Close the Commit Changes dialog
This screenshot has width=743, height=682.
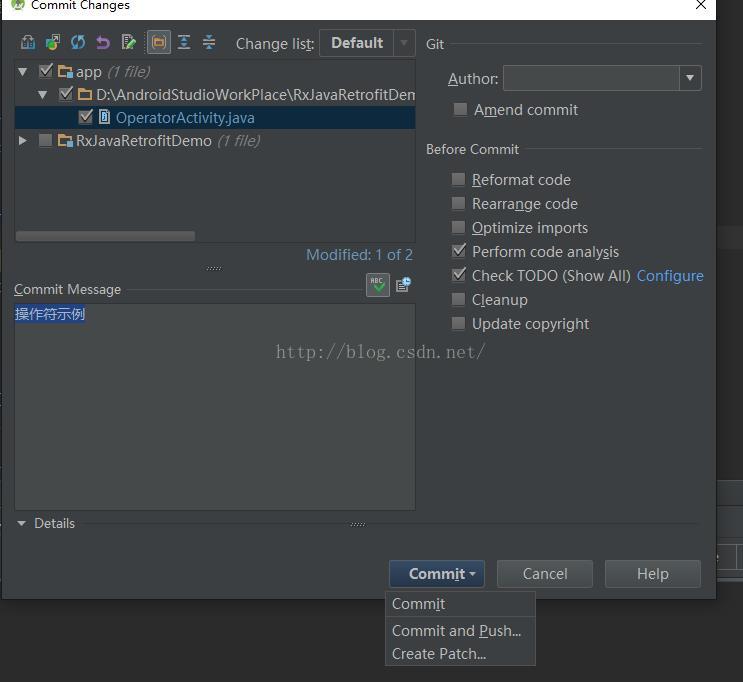point(700,5)
